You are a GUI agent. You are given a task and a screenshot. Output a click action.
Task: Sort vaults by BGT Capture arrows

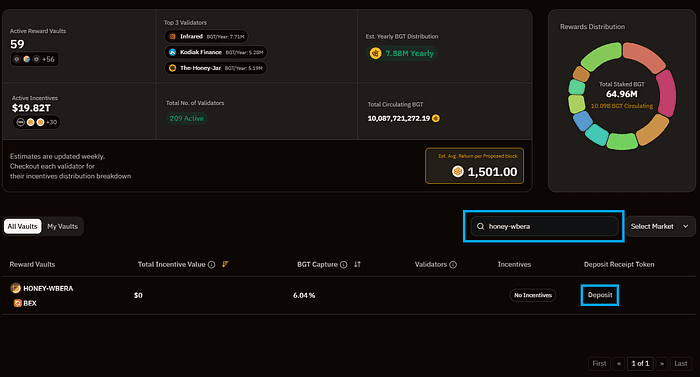[x=357, y=264]
